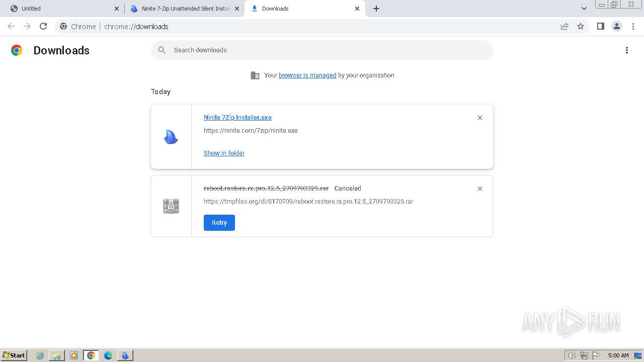Click the Ninite installer file icon

171,137
